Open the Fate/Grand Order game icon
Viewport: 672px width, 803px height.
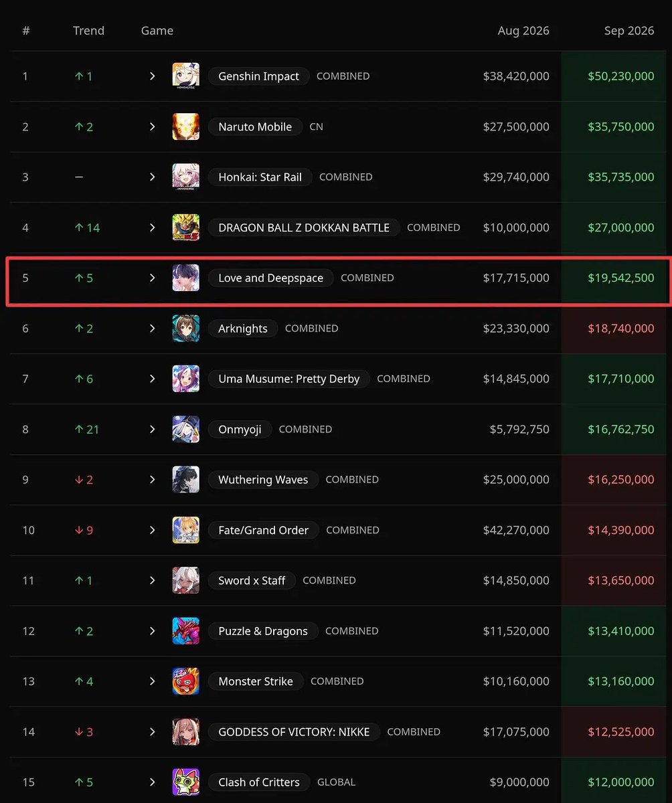pyautogui.click(x=185, y=530)
